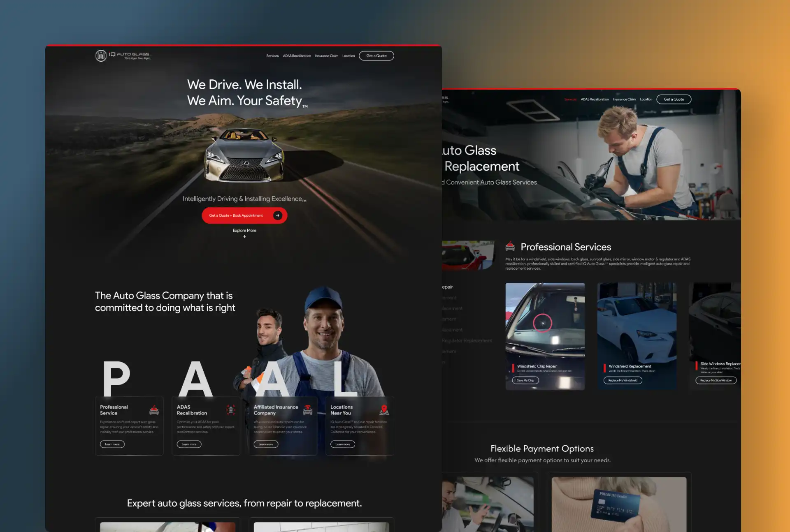Click red car icon beside Professional Services
Screen dimensions: 790x532
(x=510, y=246)
